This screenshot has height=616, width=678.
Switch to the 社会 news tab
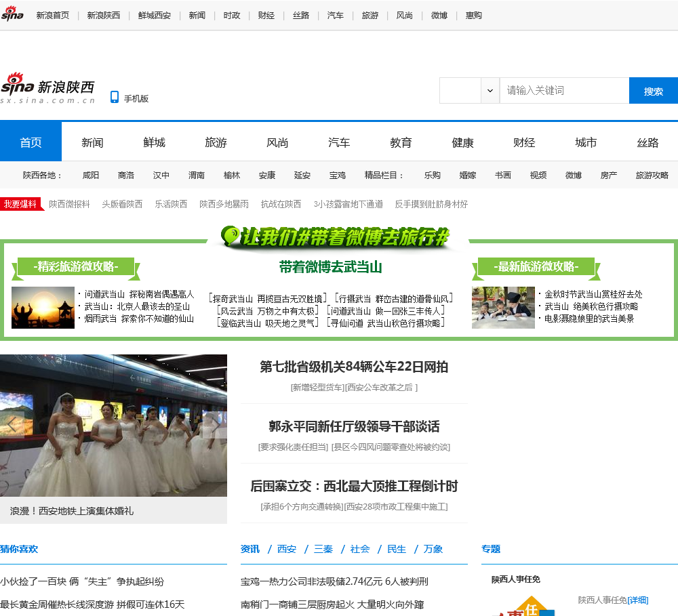click(360, 549)
